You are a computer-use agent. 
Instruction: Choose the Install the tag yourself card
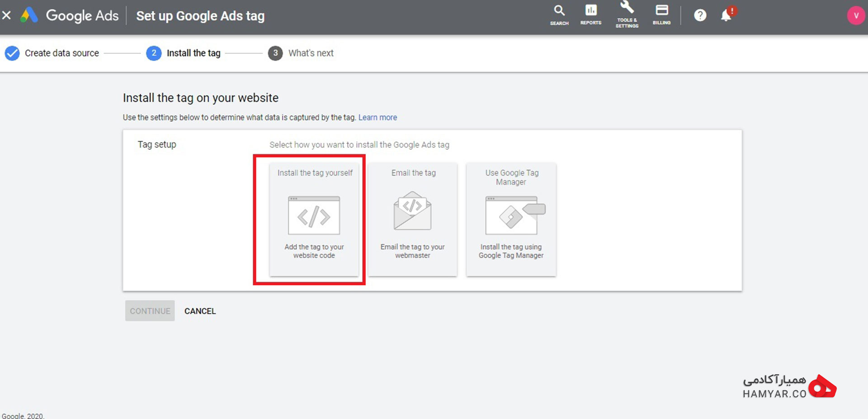tap(314, 219)
